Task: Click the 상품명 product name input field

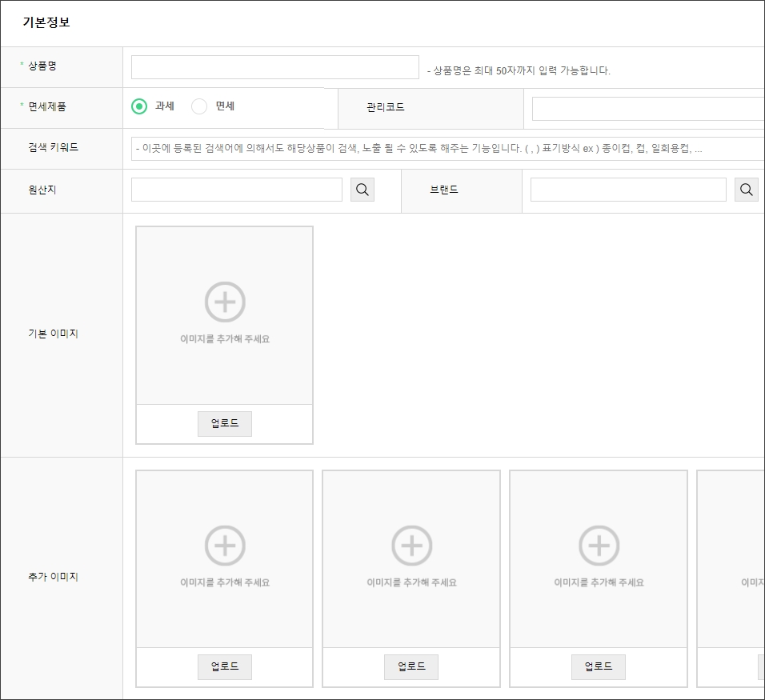Action: [x=274, y=67]
